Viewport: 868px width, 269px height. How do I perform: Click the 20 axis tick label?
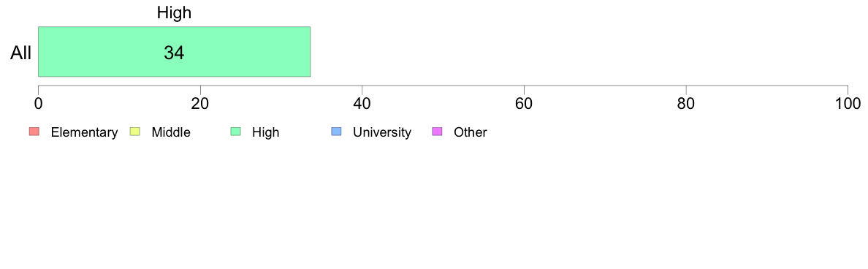click(x=200, y=103)
